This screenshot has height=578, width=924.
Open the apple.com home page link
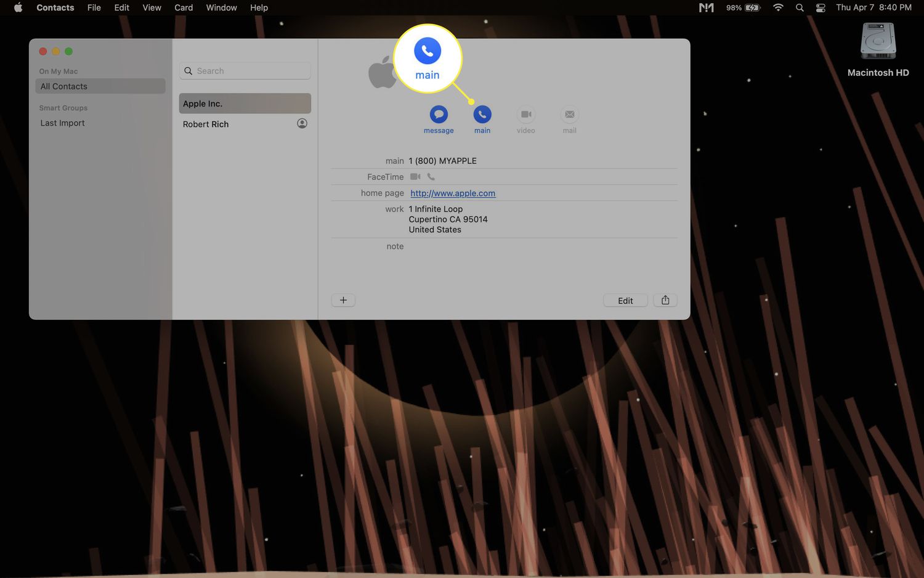453,193
